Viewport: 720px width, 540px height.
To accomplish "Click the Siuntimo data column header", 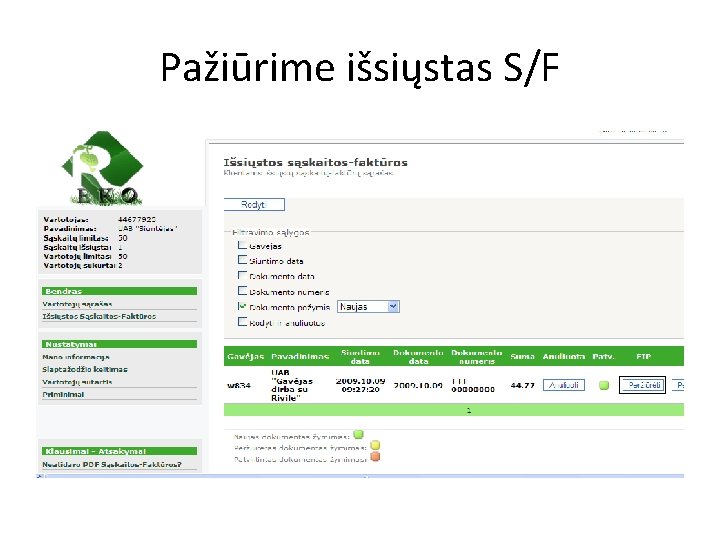I will pyautogui.click(x=360, y=357).
